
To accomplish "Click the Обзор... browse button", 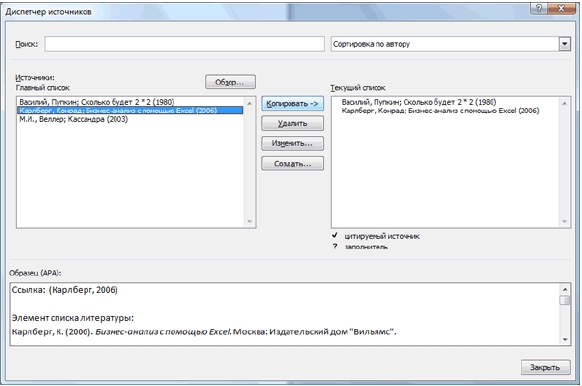I will click(x=230, y=82).
